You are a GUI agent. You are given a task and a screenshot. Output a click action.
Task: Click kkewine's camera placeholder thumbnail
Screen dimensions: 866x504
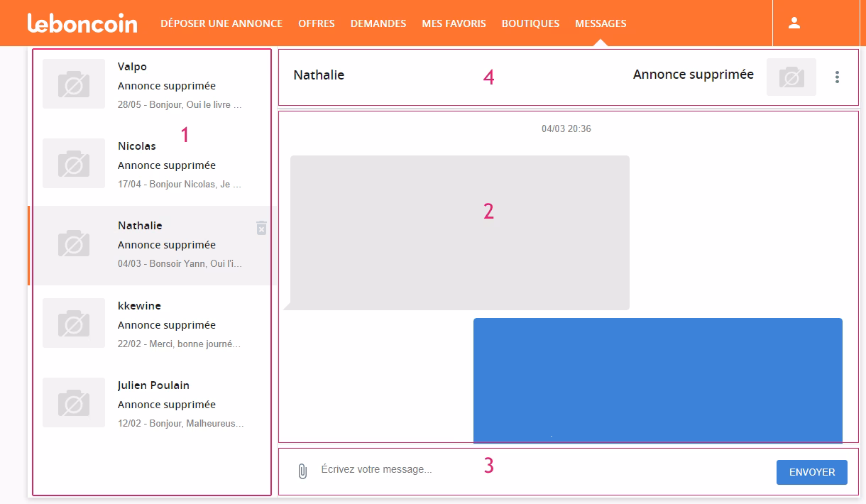(74, 323)
